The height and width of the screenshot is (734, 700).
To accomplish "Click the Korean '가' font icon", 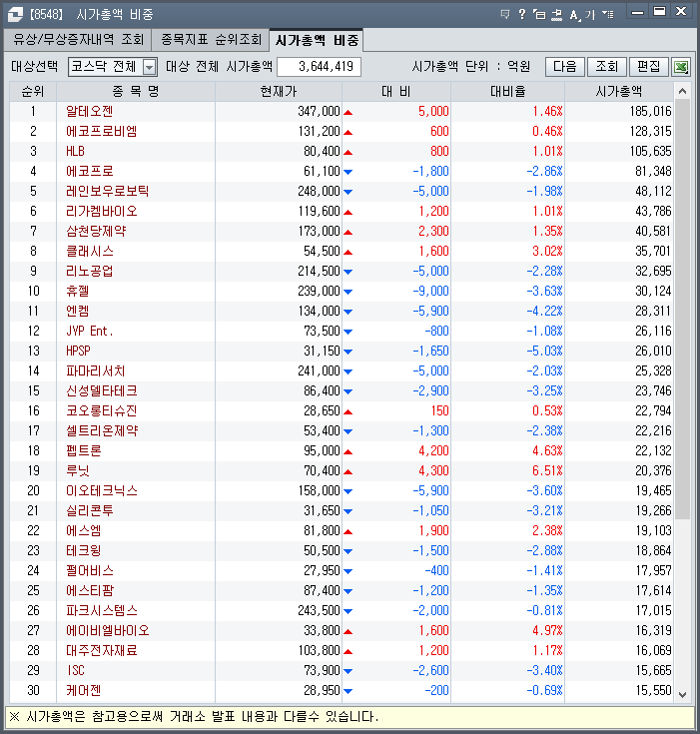I will 589,15.
